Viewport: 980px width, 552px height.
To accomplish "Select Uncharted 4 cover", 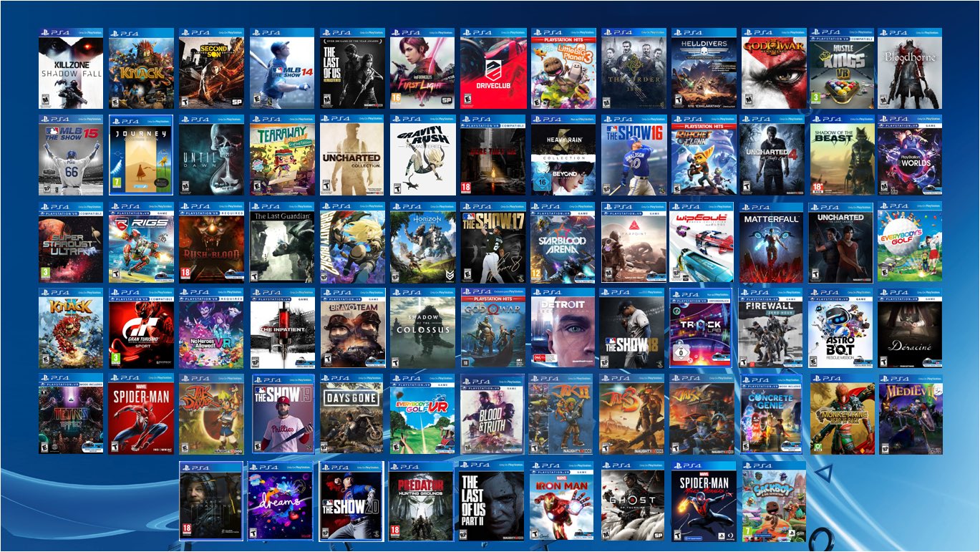I will pos(774,155).
